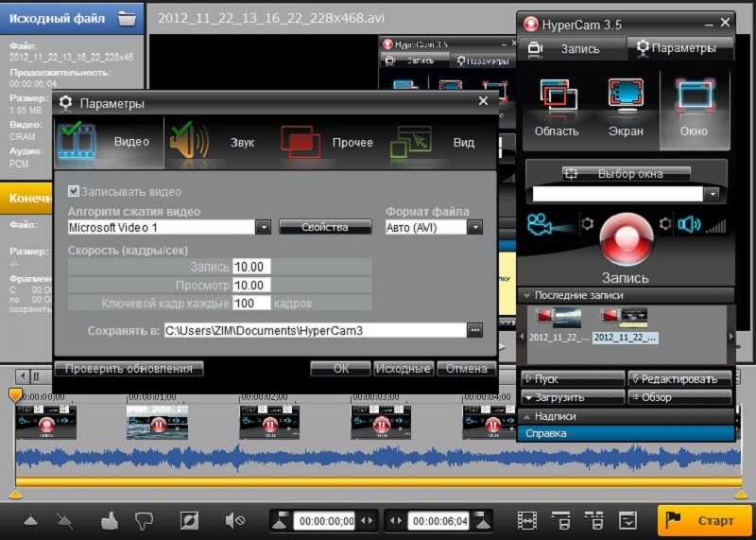The width and height of the screenshot is (756, 540).
Task: Click left end marker of selection bar
Action: click(x=15, y=495)
